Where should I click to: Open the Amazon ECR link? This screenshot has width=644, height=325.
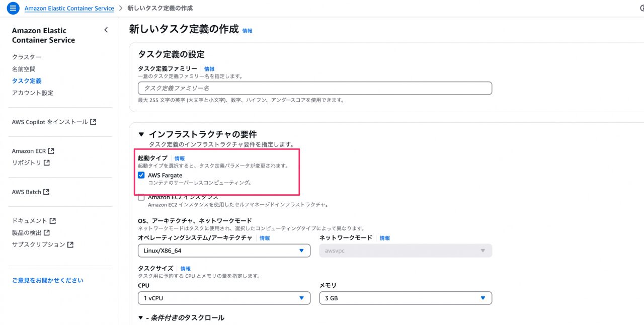pos(29,151)
